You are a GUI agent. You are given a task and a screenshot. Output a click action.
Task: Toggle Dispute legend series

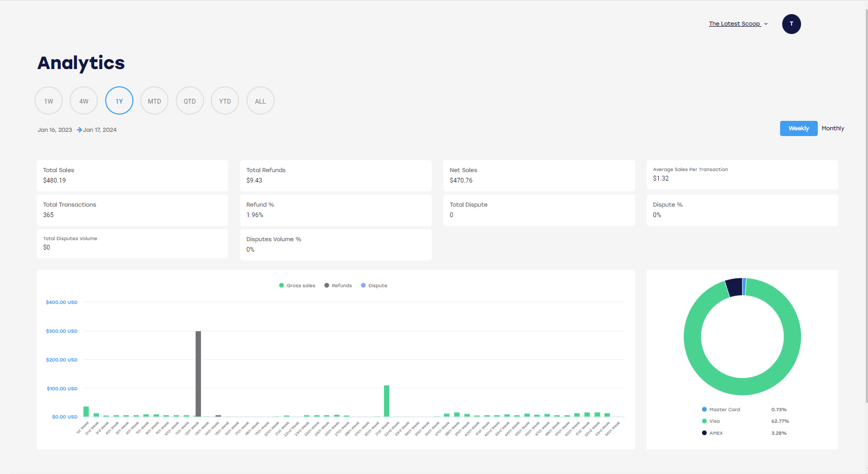pyautogui.click(x=374, y=286)
